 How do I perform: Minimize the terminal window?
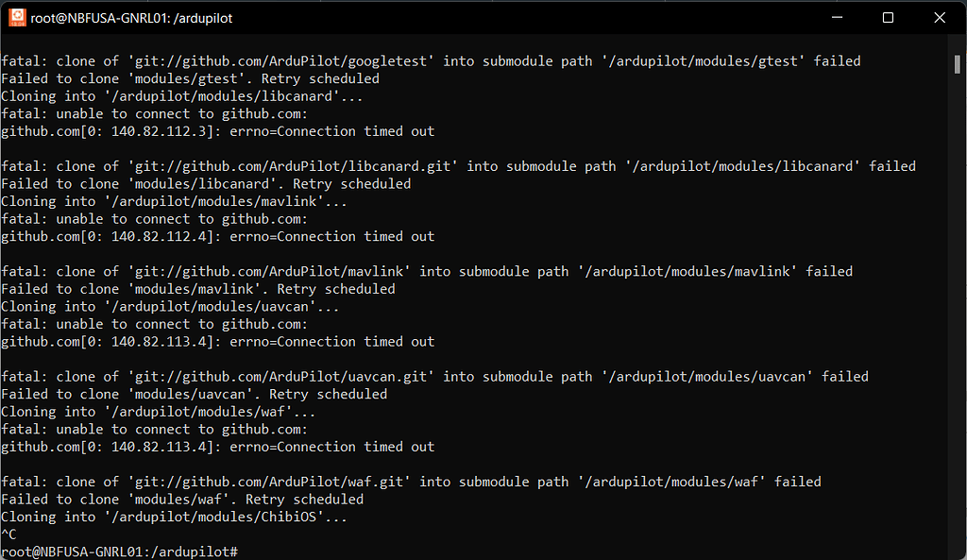[x=837, y=17]
